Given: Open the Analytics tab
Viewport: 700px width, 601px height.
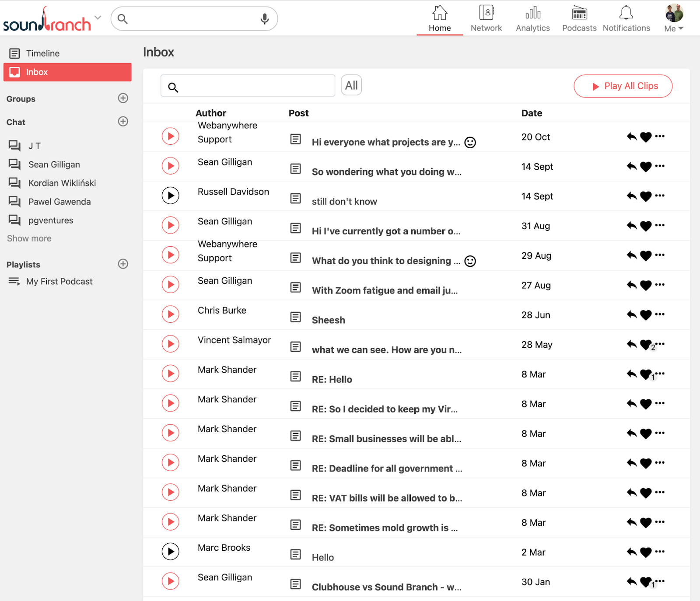Looking at the screenshot, I should [x=533, y=19].
